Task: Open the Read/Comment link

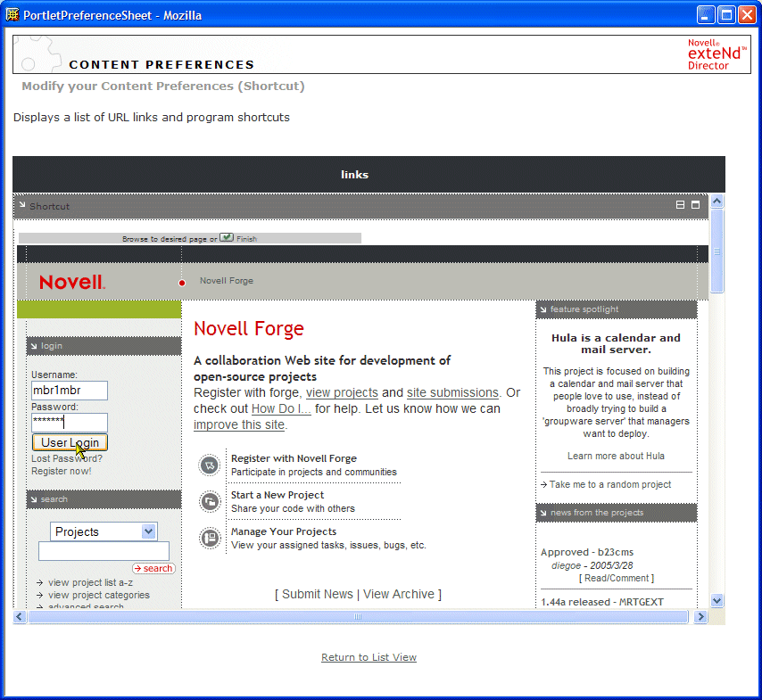Action: click(x=617, y=578)
